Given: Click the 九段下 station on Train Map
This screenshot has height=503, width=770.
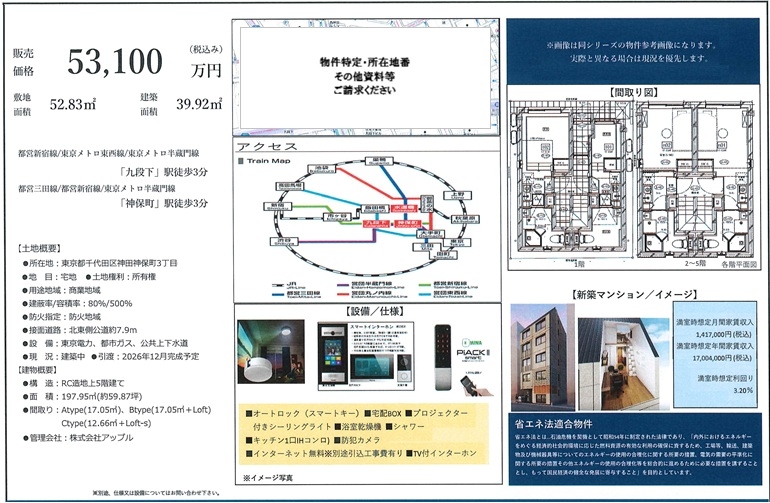Looking at the screenshot, I should point(376,224).
